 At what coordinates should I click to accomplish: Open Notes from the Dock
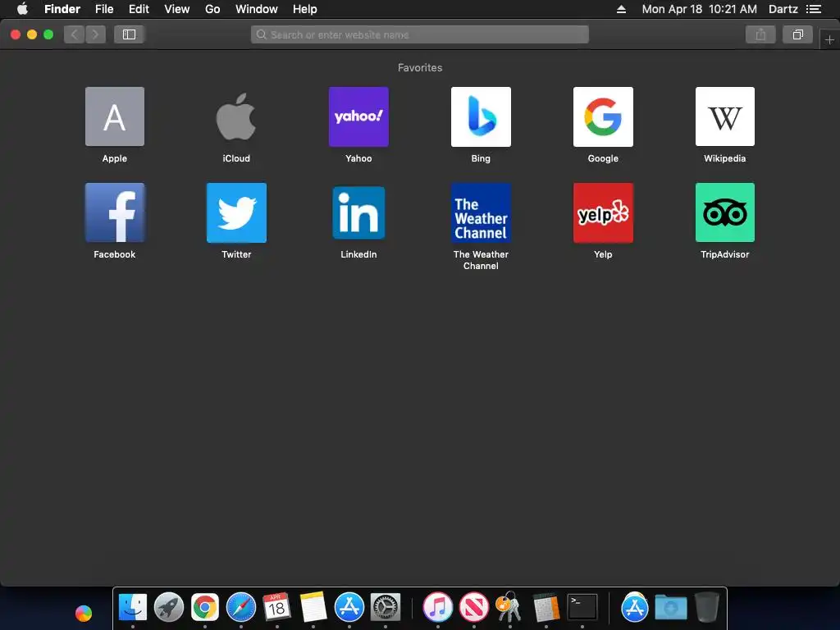pyautogui.click(x=313, y=608)
